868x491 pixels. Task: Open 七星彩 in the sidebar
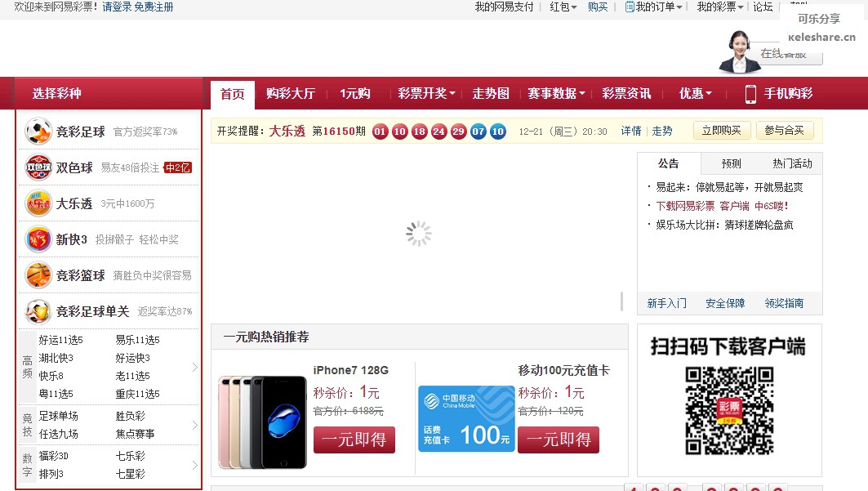[x=130, y=474]
